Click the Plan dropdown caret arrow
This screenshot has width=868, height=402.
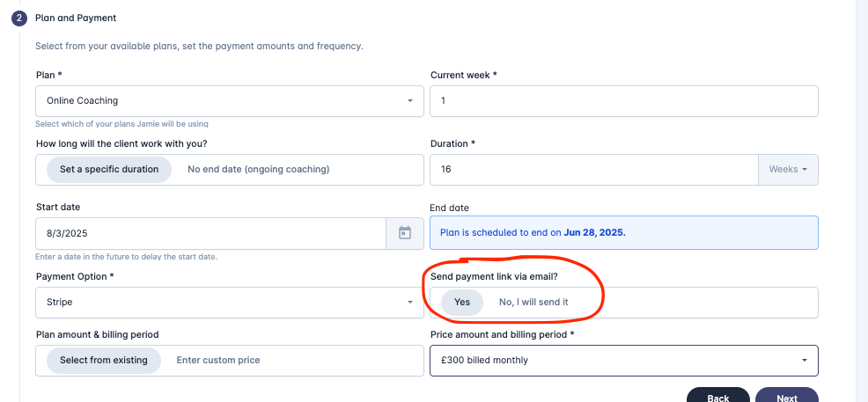(410, 101)
